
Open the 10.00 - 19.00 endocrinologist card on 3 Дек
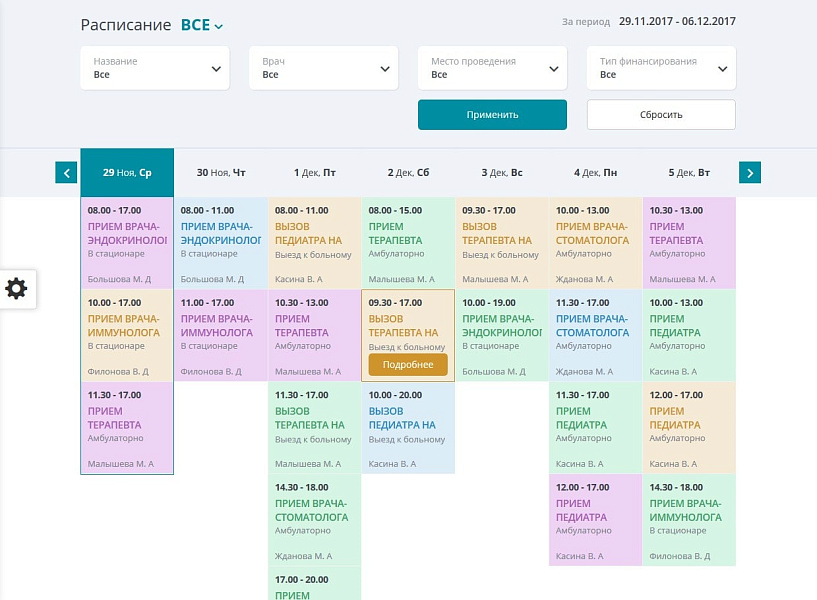click(501, 335)
